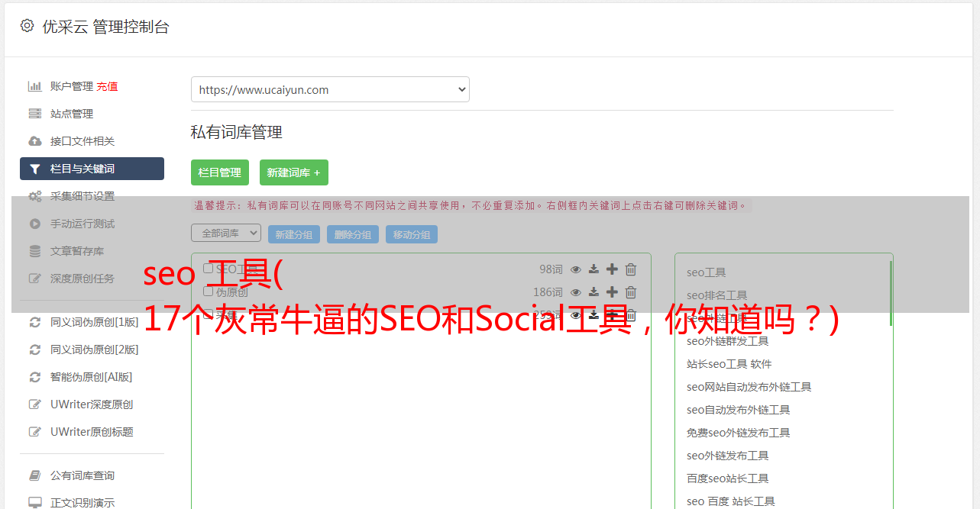The image size is (980, 509).
Task: Click the plus icon on the 186词 row
Action: [x=612, y=292]
